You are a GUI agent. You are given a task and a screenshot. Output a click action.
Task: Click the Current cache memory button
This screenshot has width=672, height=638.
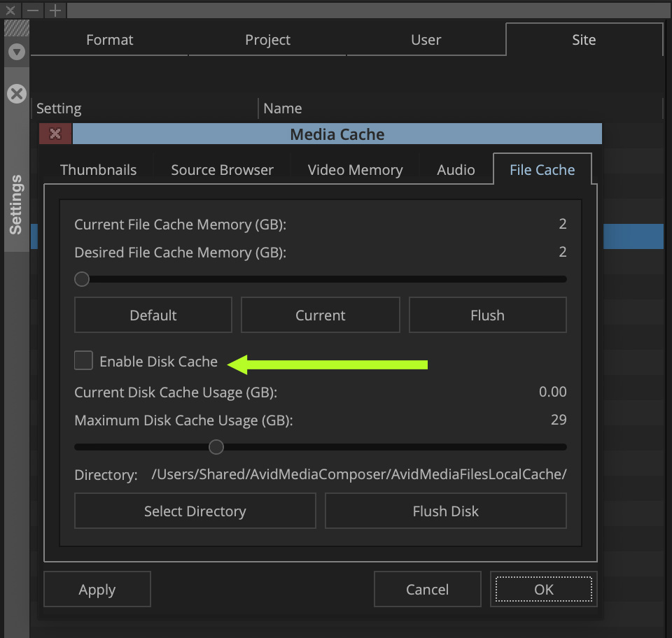pyautogui.click(x=320, y=315)
